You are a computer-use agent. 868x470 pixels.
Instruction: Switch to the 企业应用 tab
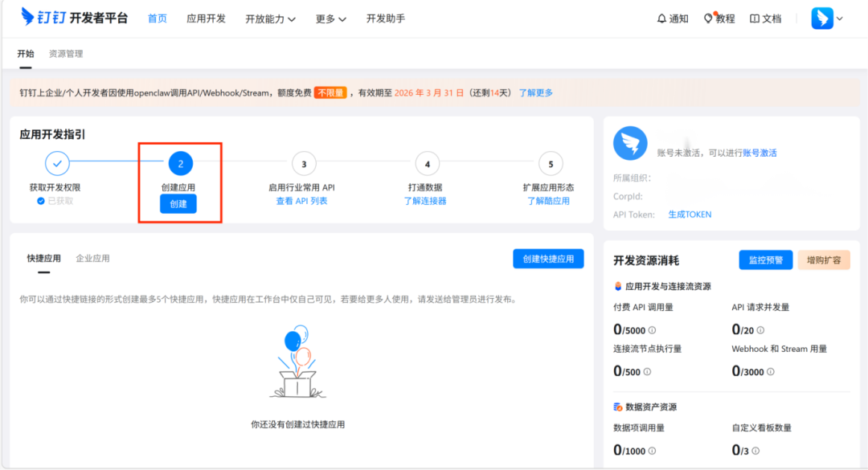pos(95,258)
